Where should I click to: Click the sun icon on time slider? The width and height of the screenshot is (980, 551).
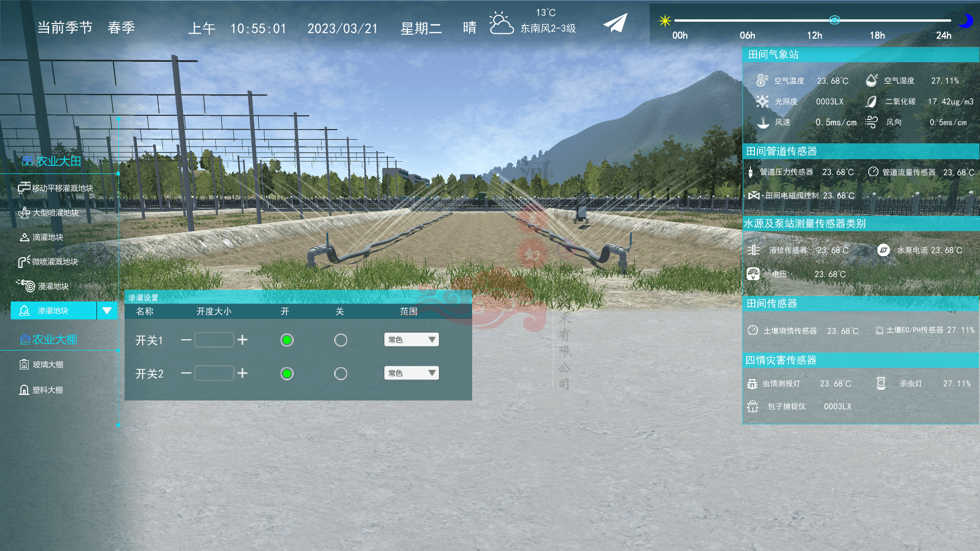pos(665,21)
